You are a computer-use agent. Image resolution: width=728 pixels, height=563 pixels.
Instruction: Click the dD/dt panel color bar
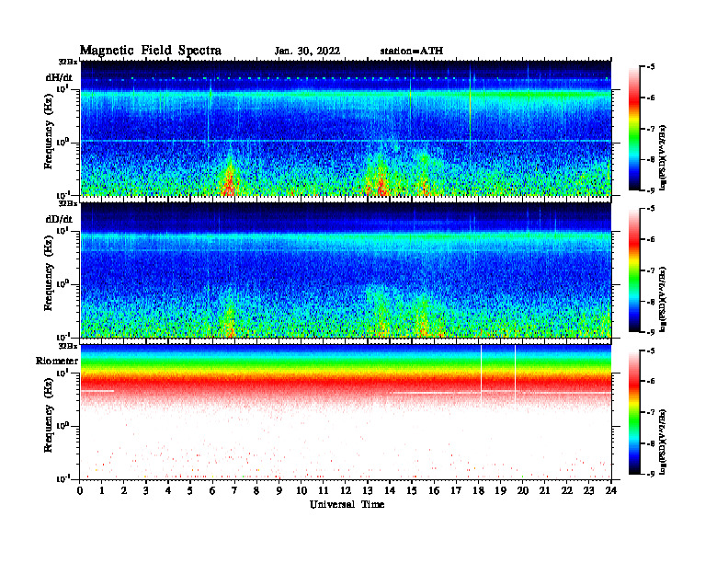[x=634, y=270]
